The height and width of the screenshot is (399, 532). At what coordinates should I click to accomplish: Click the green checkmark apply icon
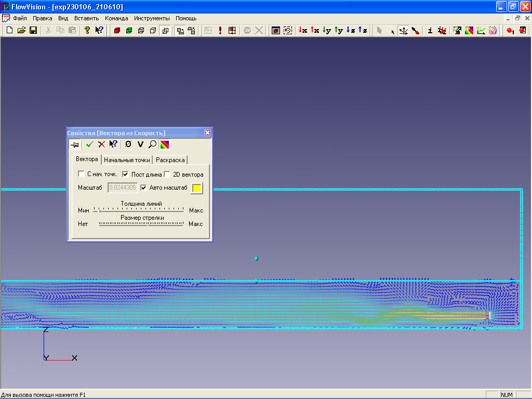[89, 144]
